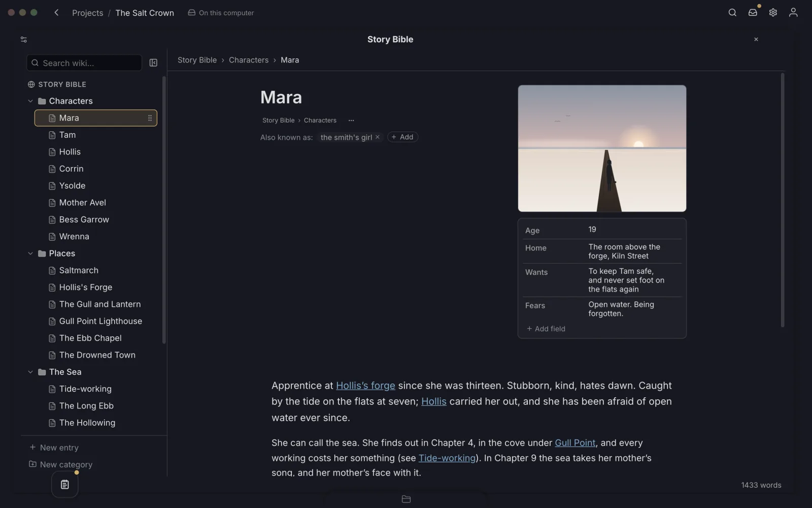Image resolution: width=812 pixels, height=508 pixels.
Task: Collapse The Sea folder
Action: [30, 372]
